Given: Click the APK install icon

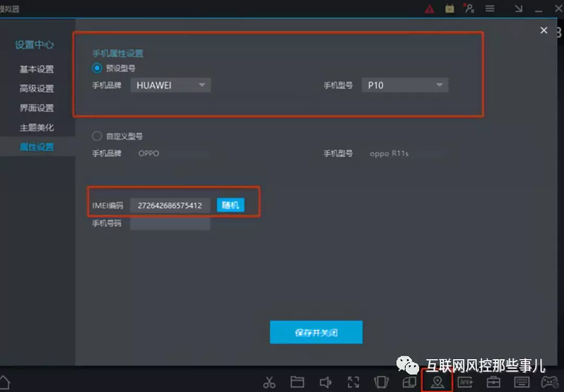Looking at the screenshot, I should [465, 382].
